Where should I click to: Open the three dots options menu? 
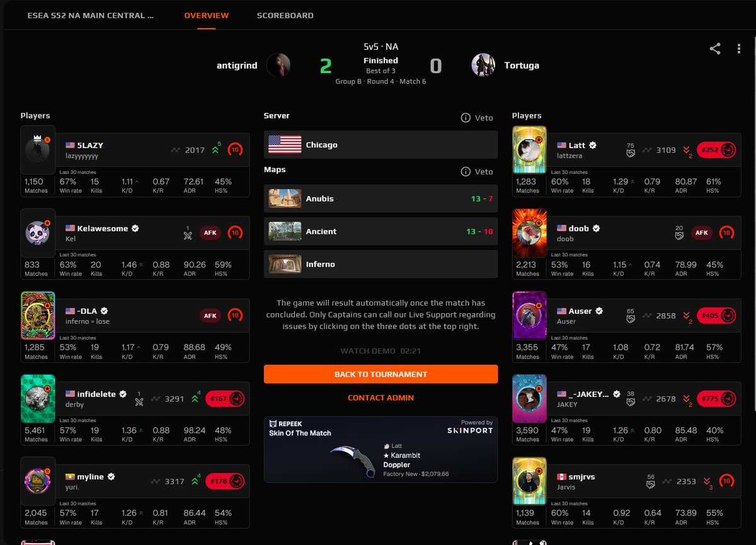pos(738,49)
